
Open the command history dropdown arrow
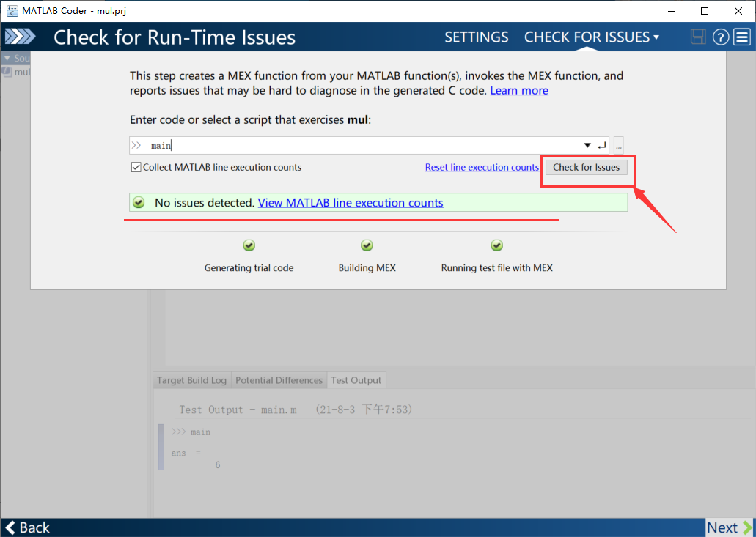(x=587, y=146)
